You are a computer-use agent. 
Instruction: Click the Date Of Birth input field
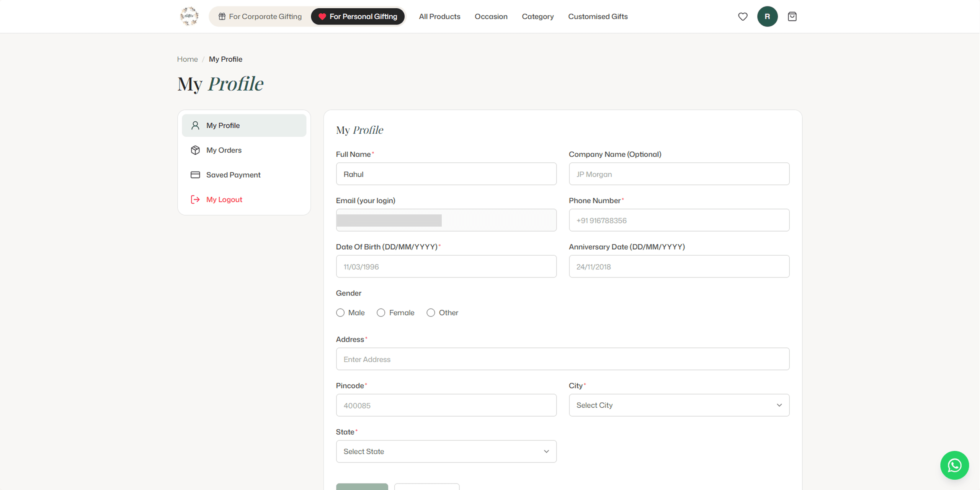(446, 266)
